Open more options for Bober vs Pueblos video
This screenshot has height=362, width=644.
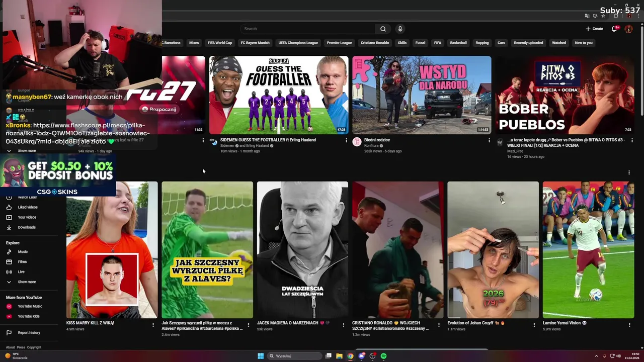[632, 140]
